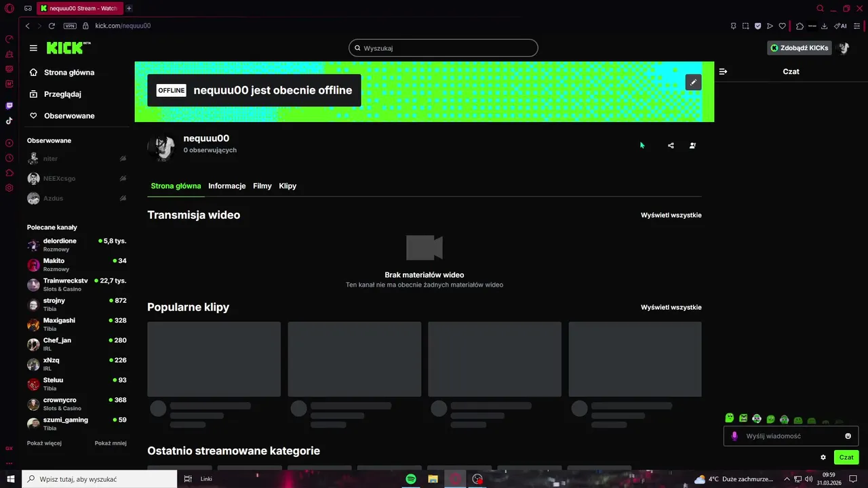This screenshot has width=868, height=488.
Task: Go back in browser history
Action: point(28,26)
